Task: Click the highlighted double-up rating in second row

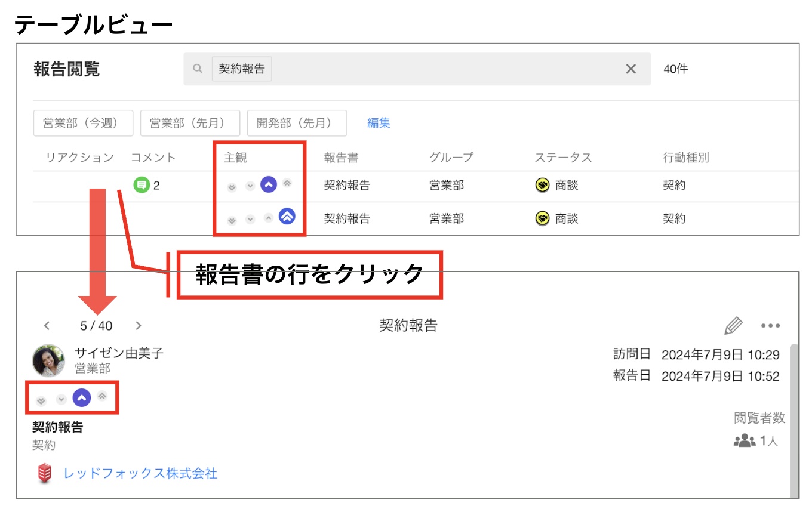Action: click(x=287, y=216)
